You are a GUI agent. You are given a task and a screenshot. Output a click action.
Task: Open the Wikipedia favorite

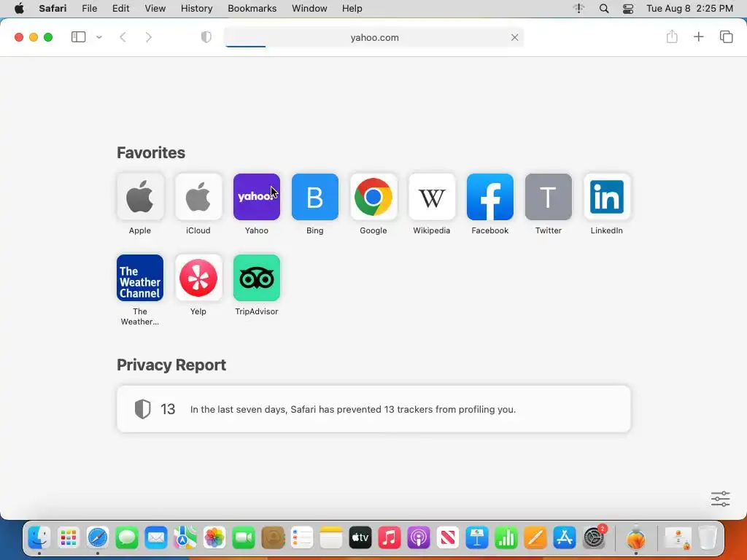[432, 197]
